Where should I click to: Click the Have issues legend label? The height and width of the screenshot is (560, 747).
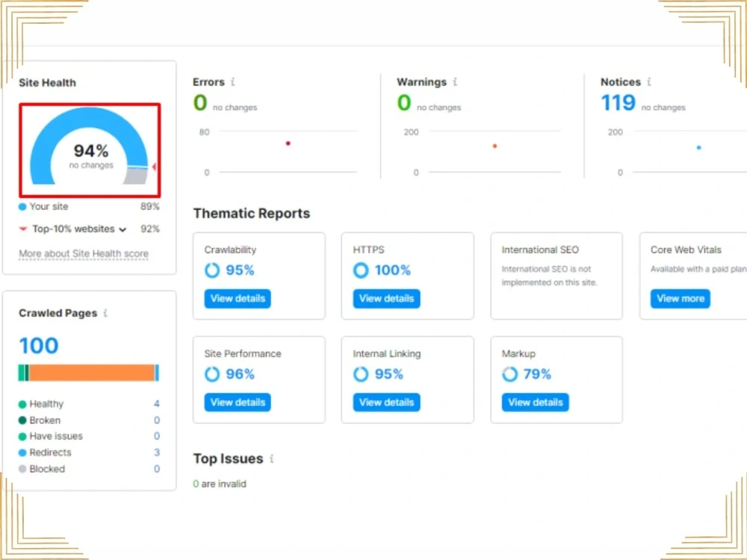(x=56, y=436)
